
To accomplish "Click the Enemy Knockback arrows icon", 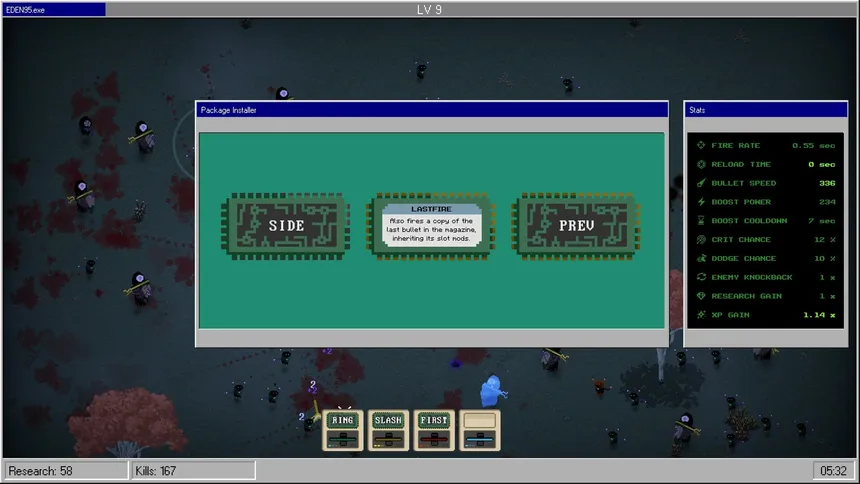I will click(701, 277).
